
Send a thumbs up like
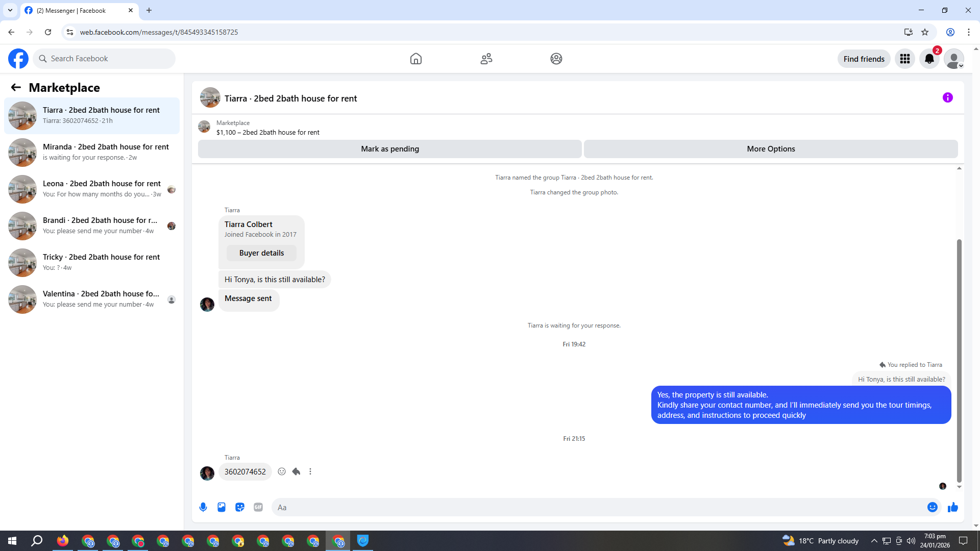point(953,507)
